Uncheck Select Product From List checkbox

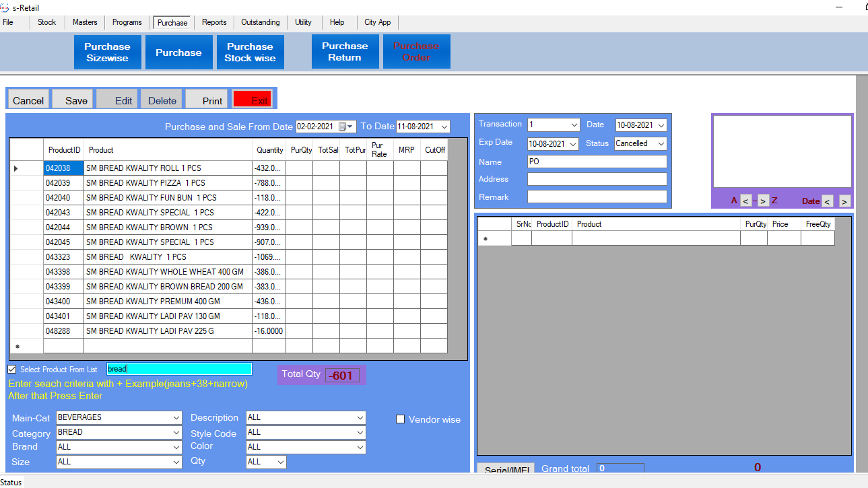pyautogui.click(x=12, y=370)
